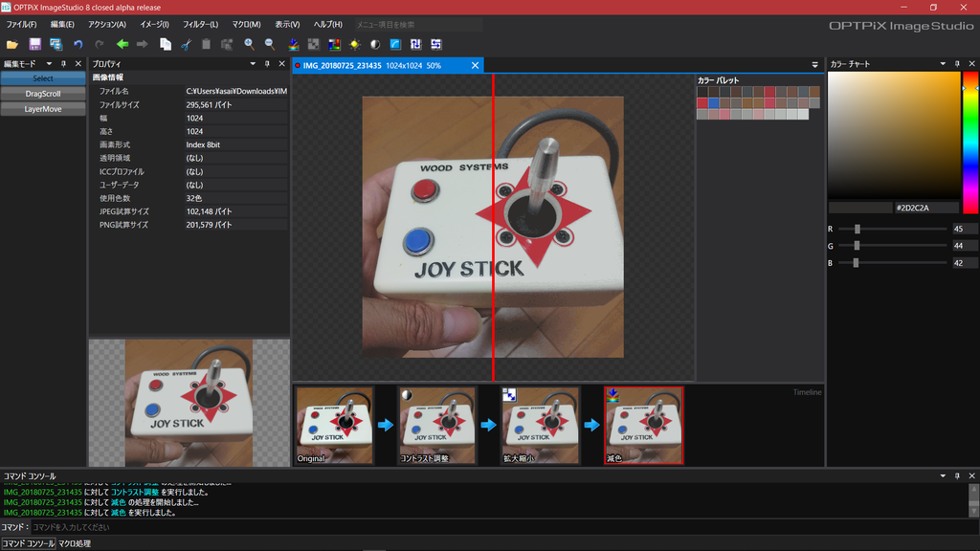Image resolution: width=980 pixels, height=551 pixels.
Task: Copy the image with the copy icon
Action: (166, 44)
